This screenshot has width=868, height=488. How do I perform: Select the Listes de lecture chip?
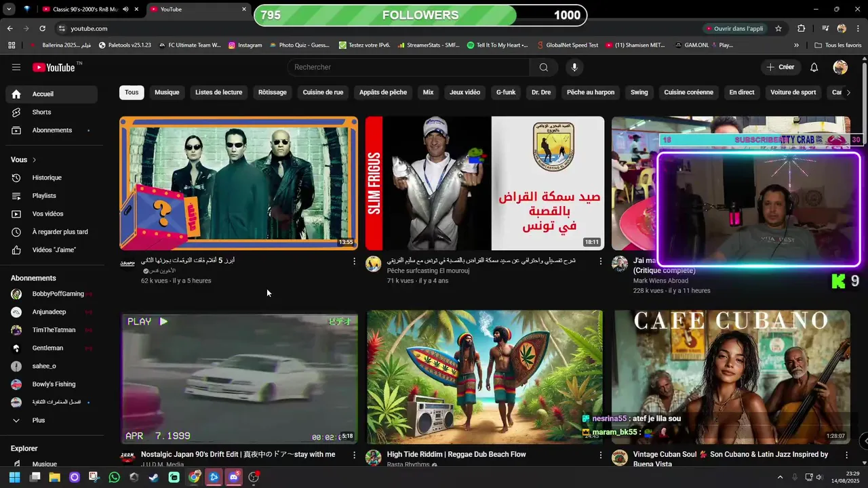[x=218, y=92]
